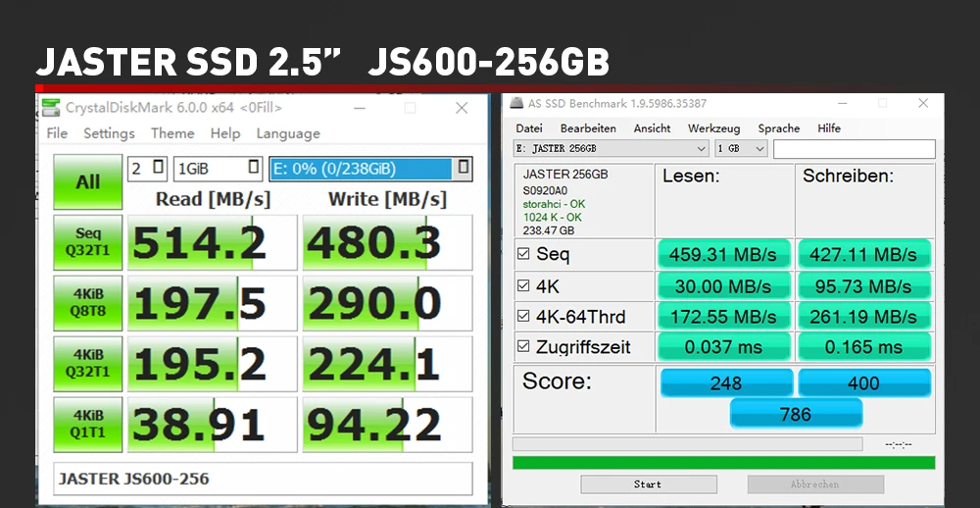Open the Settings menu in CrystalDiskMark
This screenshot has height=508, width=980.
point(109,133)
